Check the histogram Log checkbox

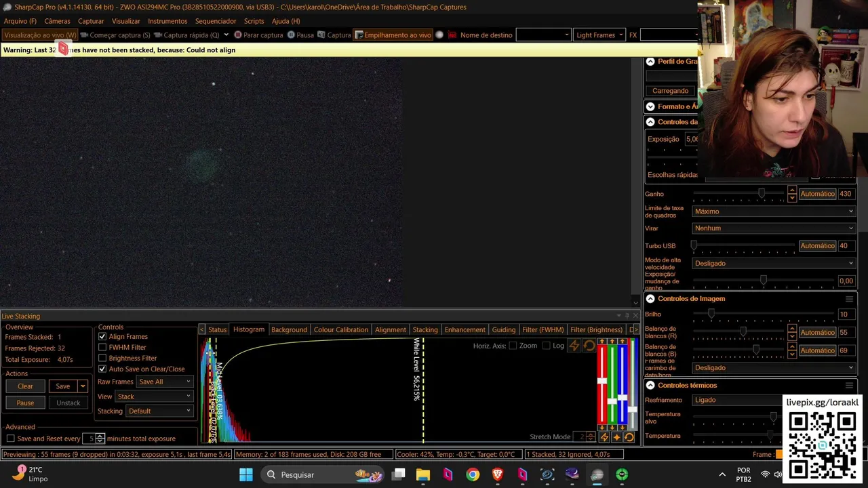[x=547, y=346]
